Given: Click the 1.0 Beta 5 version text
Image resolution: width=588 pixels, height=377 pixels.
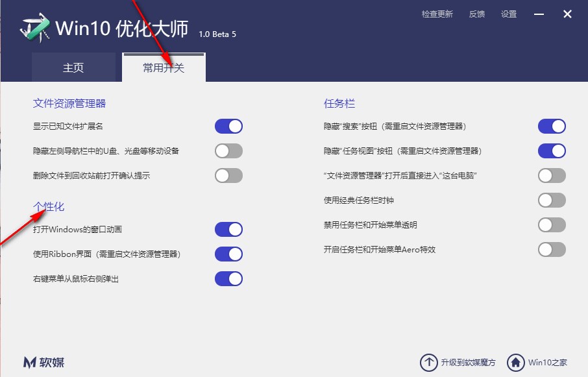Looking at the screenshot, I should point(217,34).
